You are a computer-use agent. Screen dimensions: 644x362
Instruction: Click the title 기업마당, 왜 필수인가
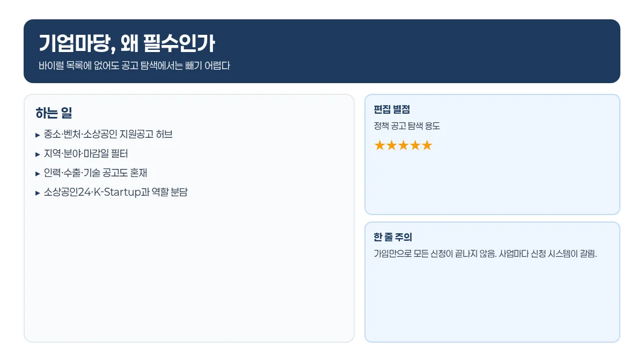click(x=127, y=43)
